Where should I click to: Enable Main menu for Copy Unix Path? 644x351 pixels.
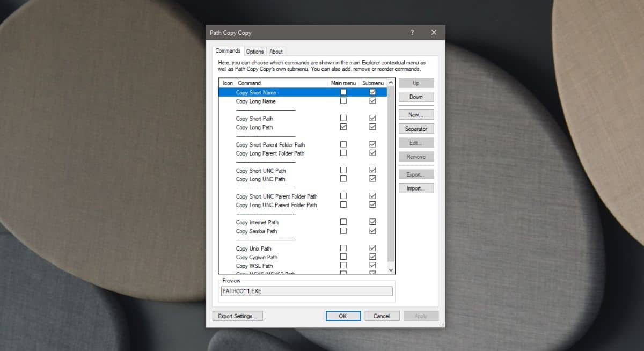tap(343, 248)
